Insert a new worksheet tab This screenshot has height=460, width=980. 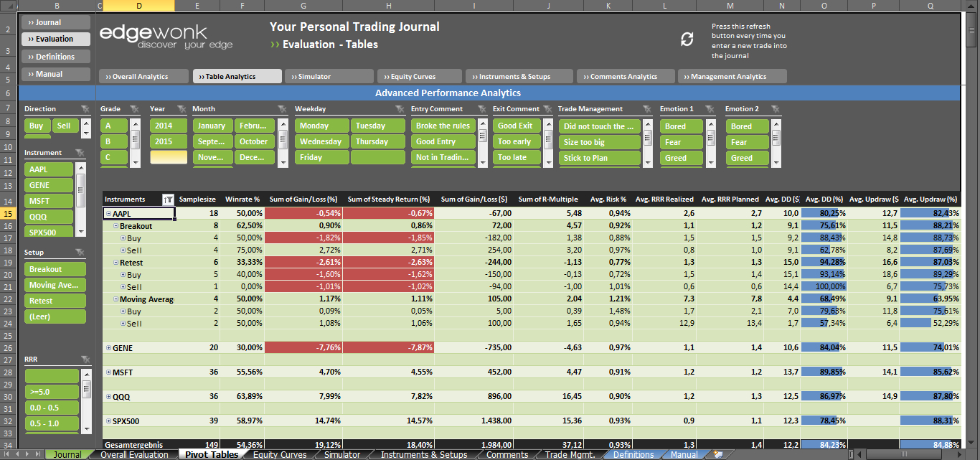718,454
